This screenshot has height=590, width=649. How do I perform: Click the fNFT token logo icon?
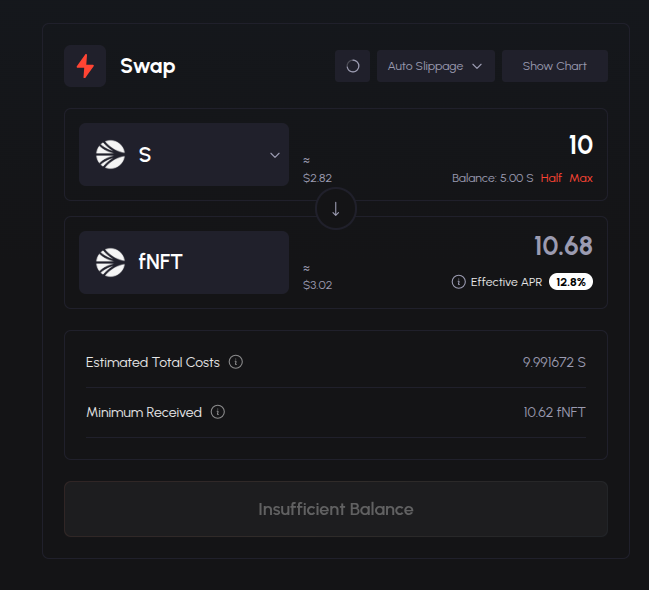coord(111,262)
